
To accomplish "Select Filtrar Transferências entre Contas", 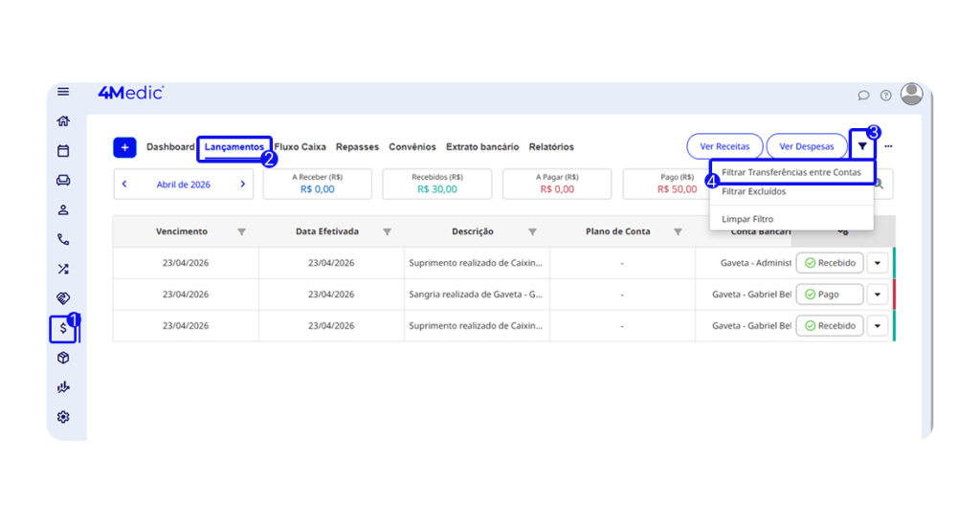I will point(791,173).
